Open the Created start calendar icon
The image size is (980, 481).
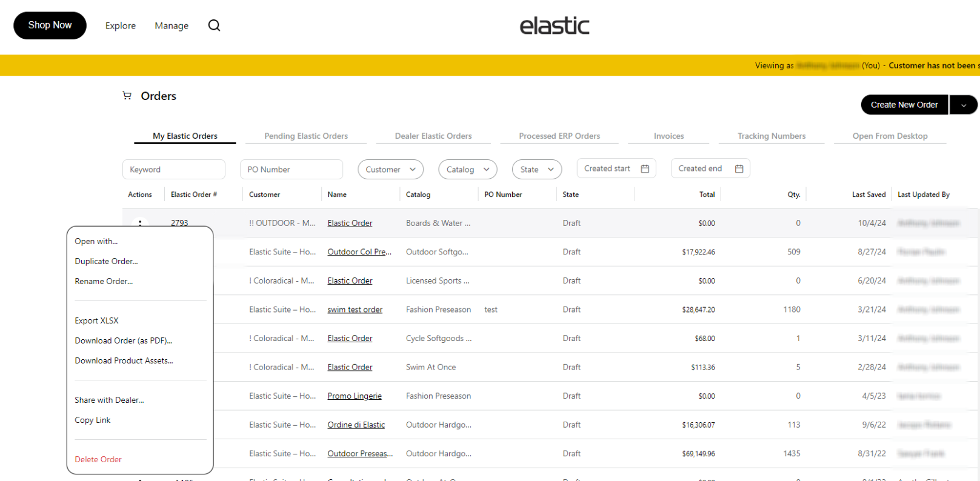[645, 169]
